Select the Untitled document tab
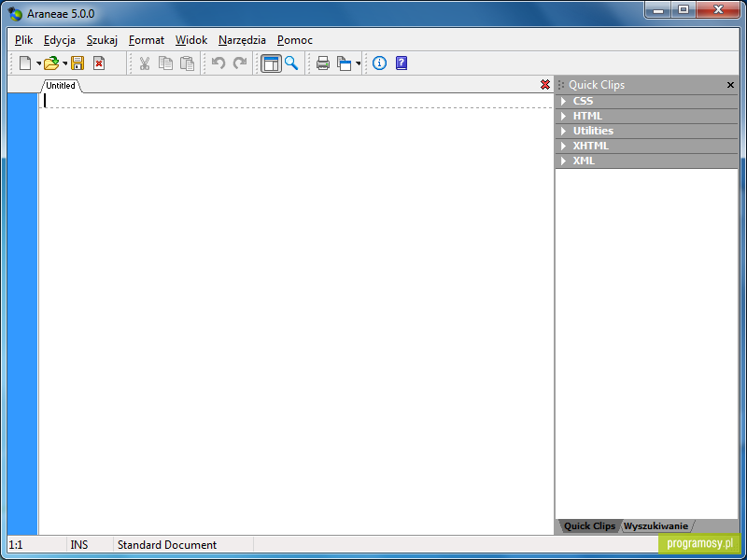Screen dimensions: 747x560 click(61, 86)
